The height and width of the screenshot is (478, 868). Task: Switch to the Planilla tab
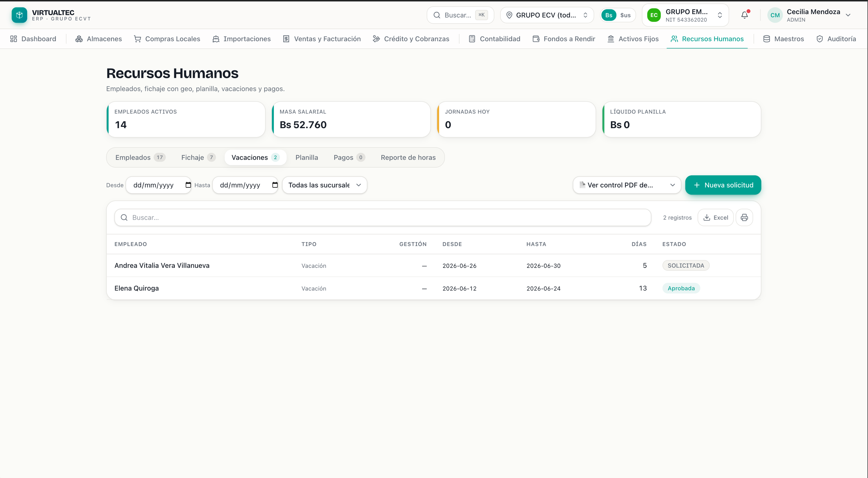click(307, 158)
